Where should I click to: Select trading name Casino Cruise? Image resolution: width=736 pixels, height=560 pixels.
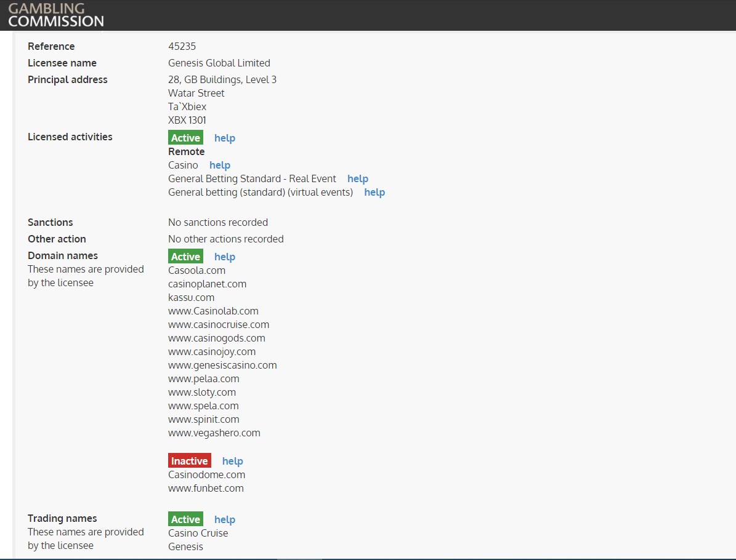point(198,534)
